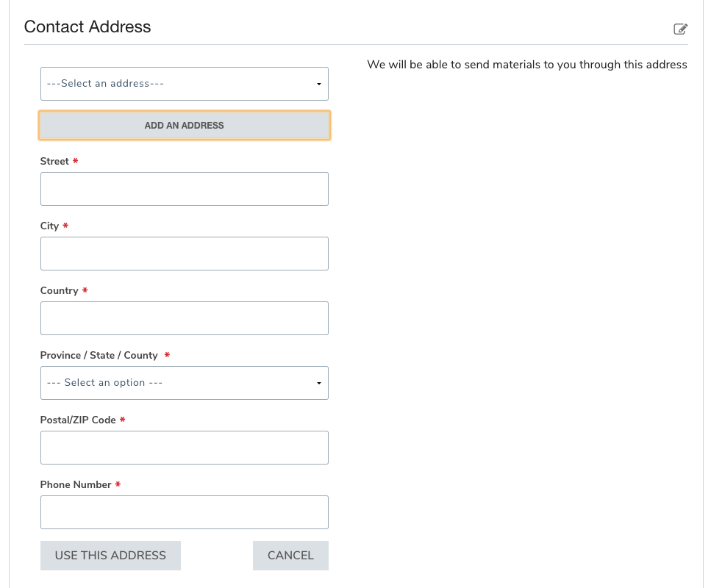Click the caret on the Province selector
The width and height of the screenshot is (711, 588).
click(318, 384)
